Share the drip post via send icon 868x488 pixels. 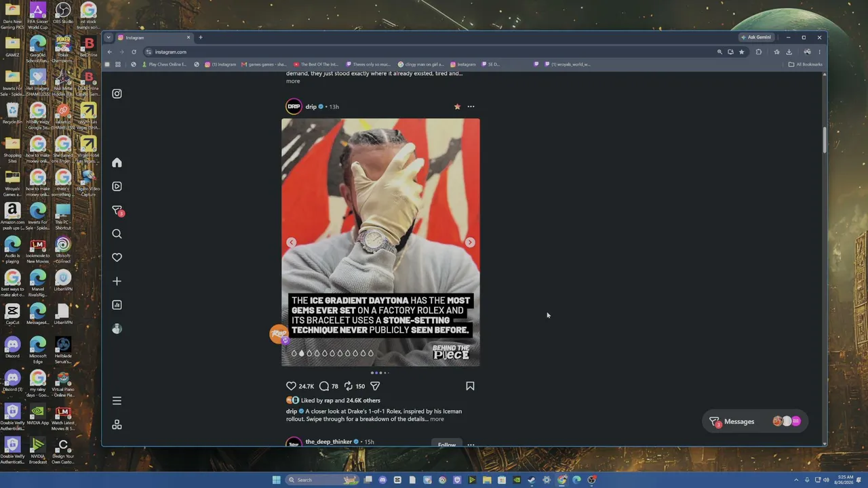coord(375,386)
